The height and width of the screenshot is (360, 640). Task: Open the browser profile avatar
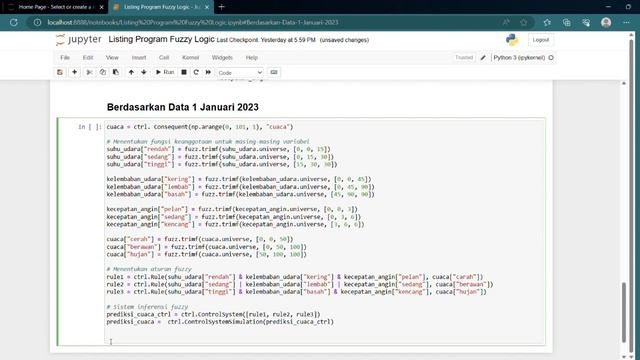pyautogui.click(x=606, y=22)
